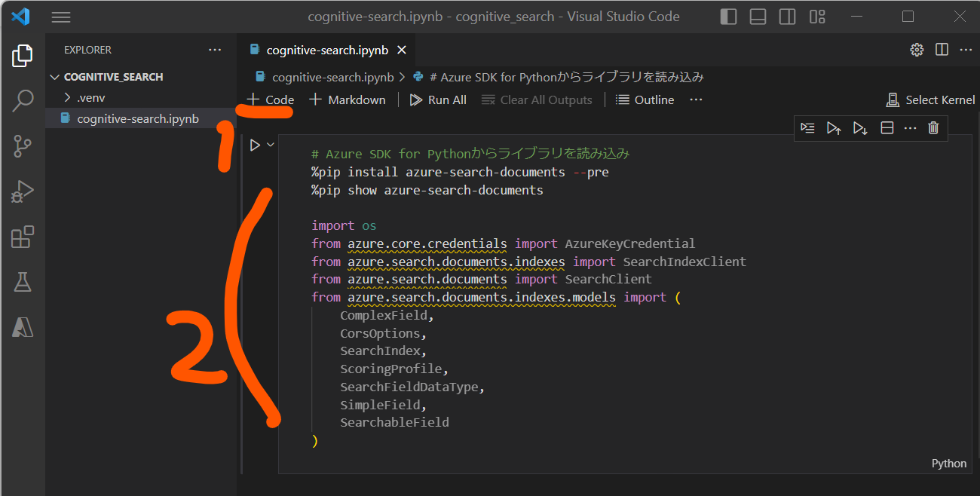Add a new Code cell
The height and width of the screenshot is (496, 980).
click(271, 100)
